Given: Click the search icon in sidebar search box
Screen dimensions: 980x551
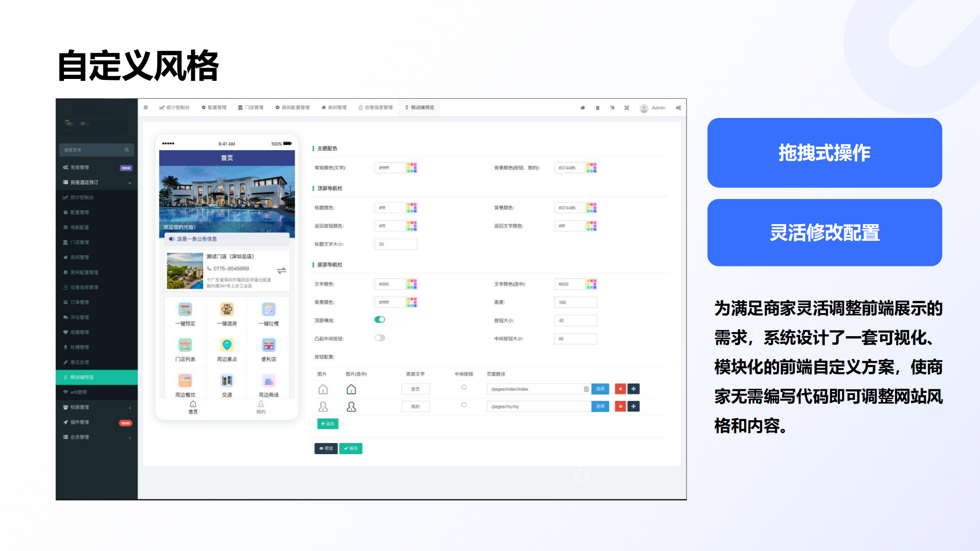Looking at the screenshot, I should click(127, 150).
